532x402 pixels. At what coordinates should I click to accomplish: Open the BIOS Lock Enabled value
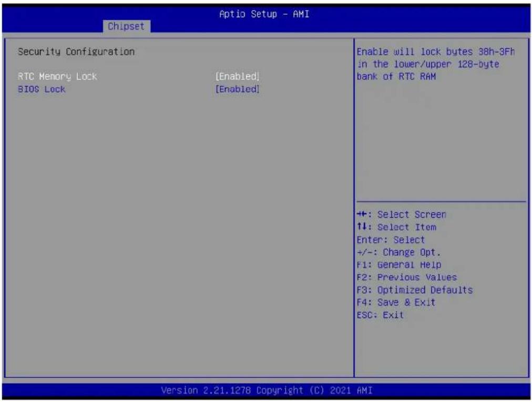pyautogui.click(x=237, y=89)
